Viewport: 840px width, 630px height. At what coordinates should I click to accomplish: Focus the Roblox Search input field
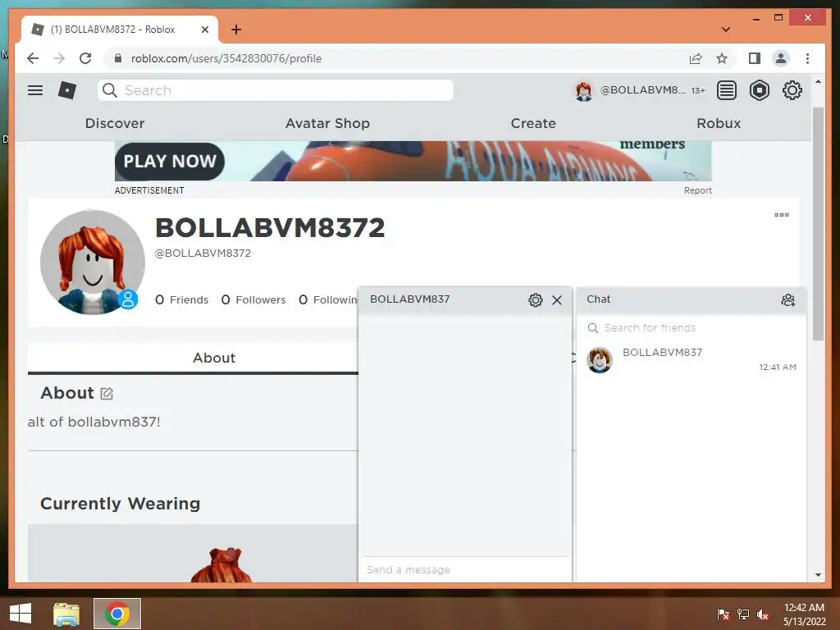[x=276, y=90]
